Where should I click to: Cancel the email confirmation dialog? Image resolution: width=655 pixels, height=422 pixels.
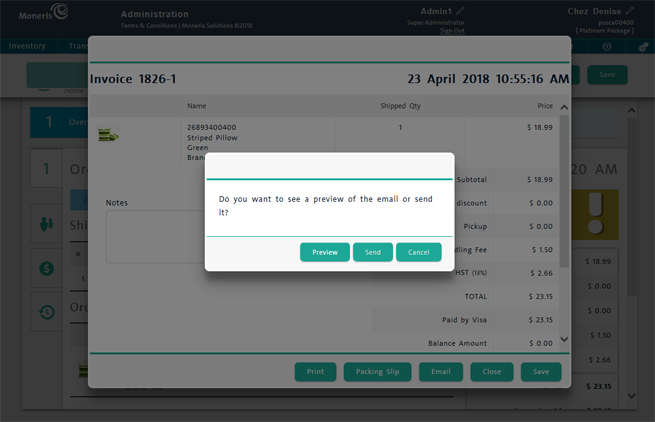point(418,252)
